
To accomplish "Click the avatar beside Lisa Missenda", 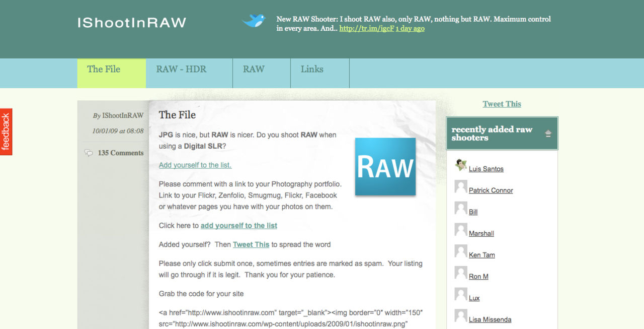I will coord(460,316).
